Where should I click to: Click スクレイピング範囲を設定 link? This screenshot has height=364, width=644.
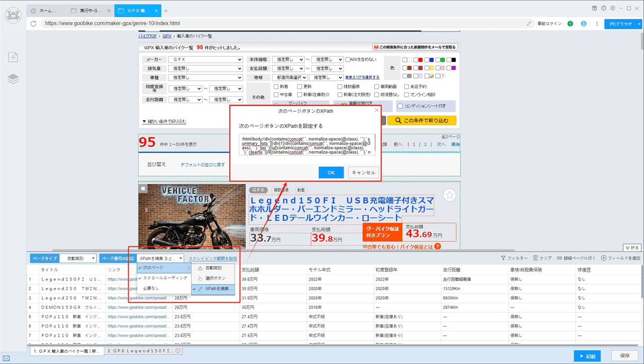(213, 258)
